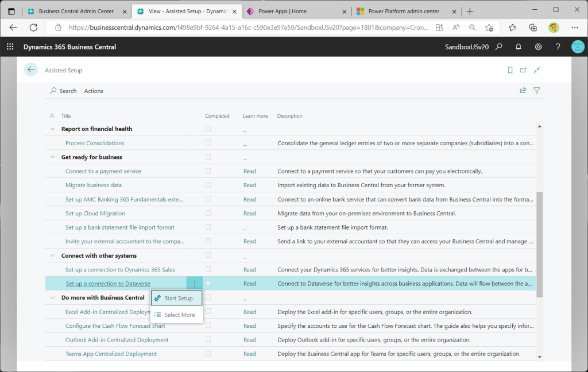The width and height of the screenshot is (588, 372).
Task: Click the Share icon above the list
Action: click(523, 90)
